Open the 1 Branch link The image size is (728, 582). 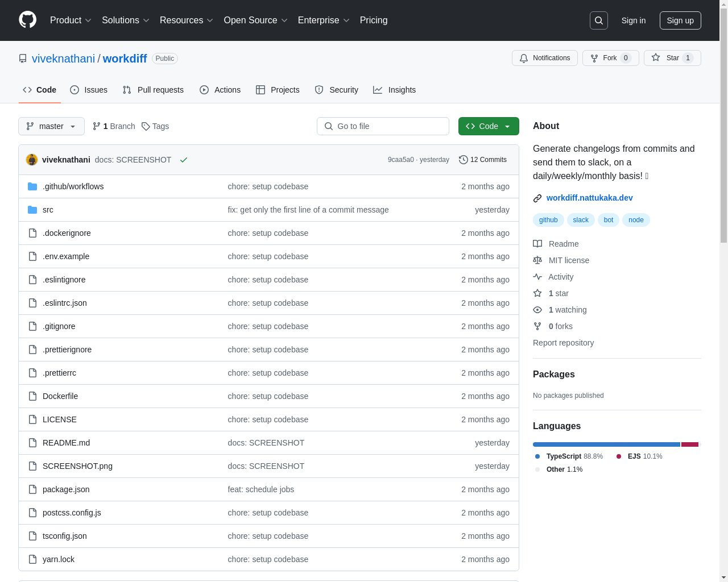click(114, 126)
